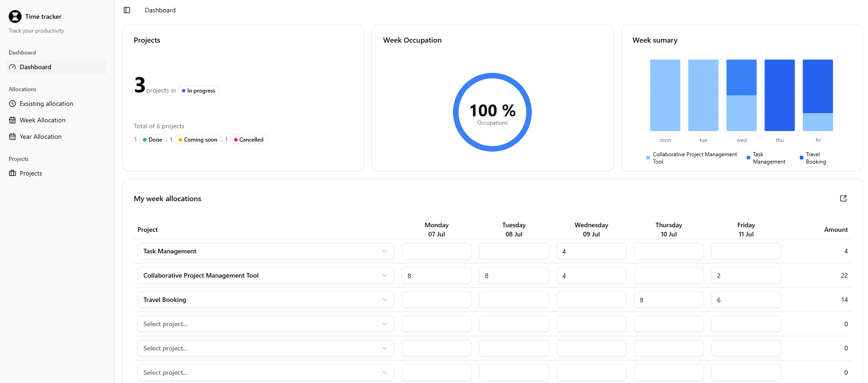
Task: Click the calendar icon beside Week Allocation
Action: click(12, 120)
